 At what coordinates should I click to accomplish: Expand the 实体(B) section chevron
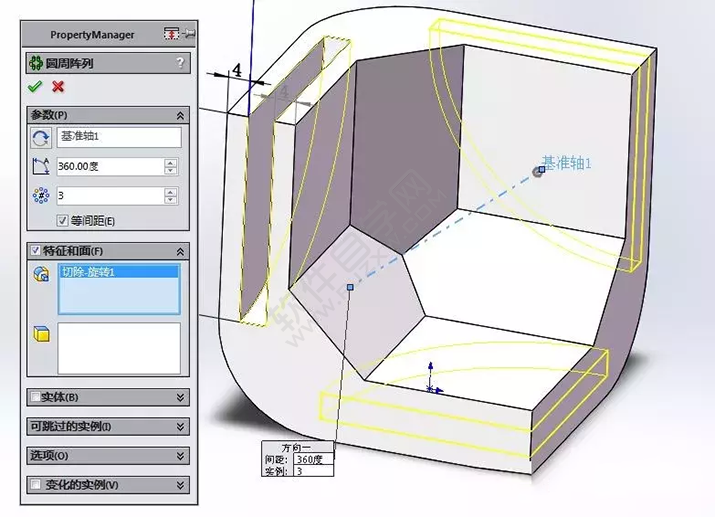tap(180, 397)
